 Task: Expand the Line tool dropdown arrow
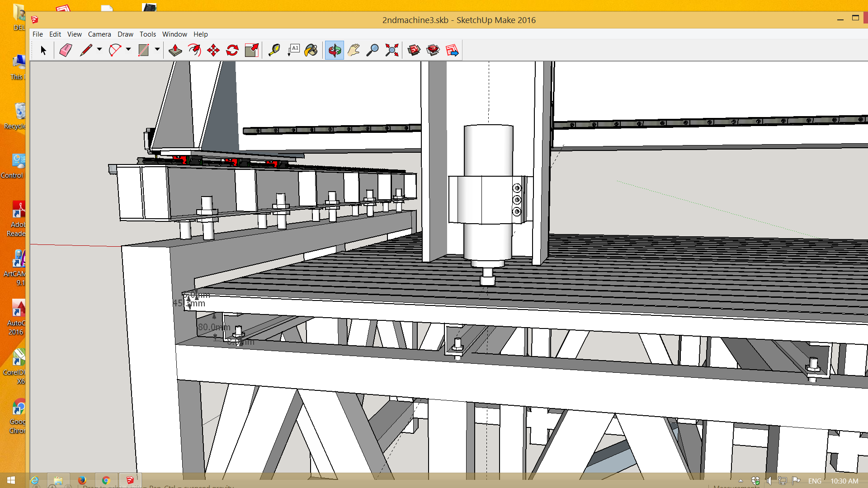click(x=99, y=49)
